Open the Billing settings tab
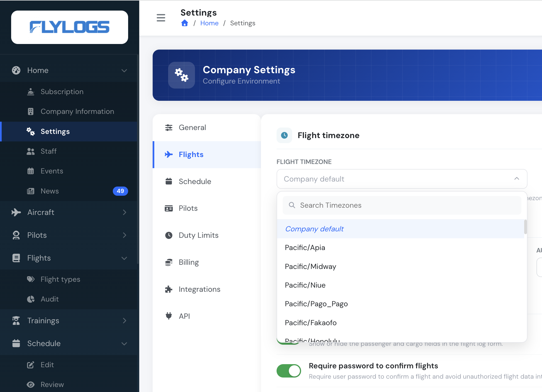The height and width of the screenshot is (392, 542). click(x=207, y=262)
